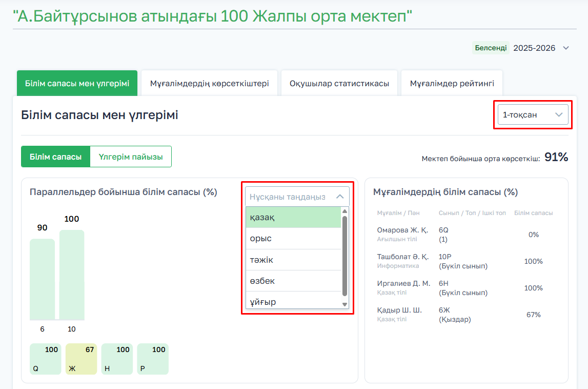Open the 2025-2026 academic year dropdown chevron
Image resolution: width=588 pixels, height=389 pixels.
(x=566, y=48)
